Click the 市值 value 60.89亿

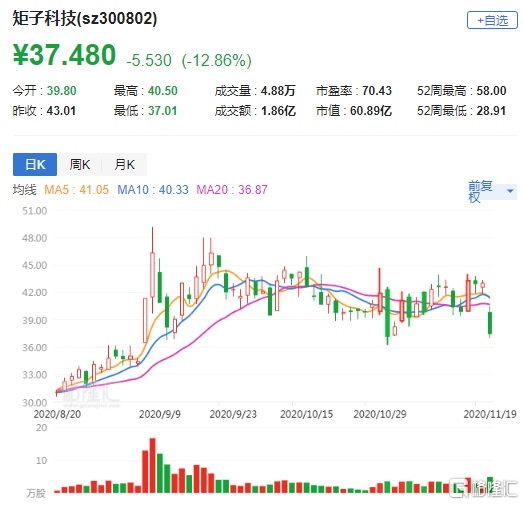371,111
